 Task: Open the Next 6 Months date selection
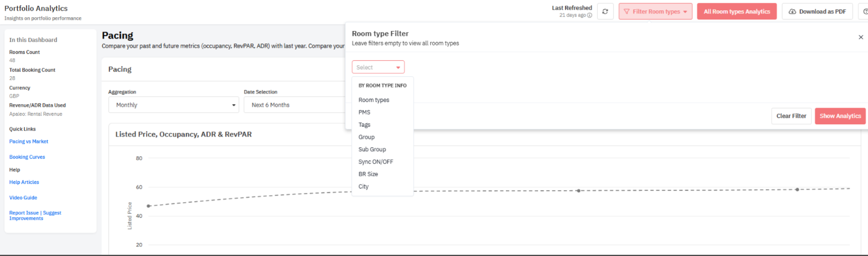pyautogui.click(x=293, y=105)
